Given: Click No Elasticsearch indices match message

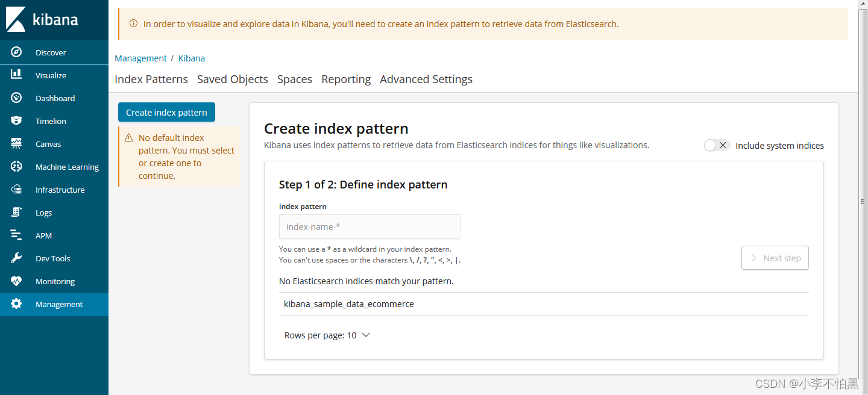Looking at the screenshot, I should (x=366, y=281).
